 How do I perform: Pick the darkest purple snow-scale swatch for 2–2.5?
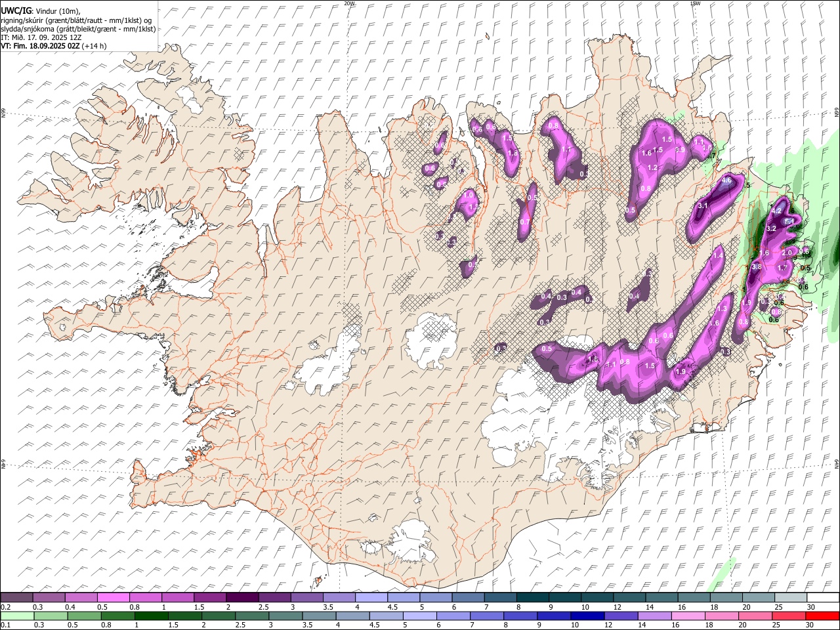[242, 597]
